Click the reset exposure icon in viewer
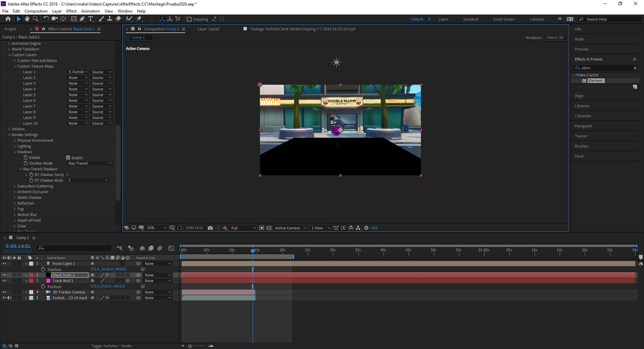Screen dimensions: 644x349 point(366,228)
